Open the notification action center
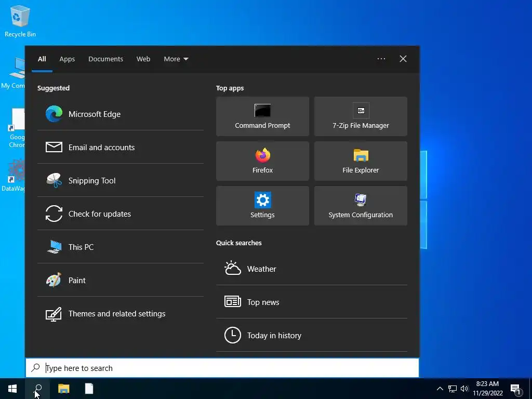 coord(515,389)
